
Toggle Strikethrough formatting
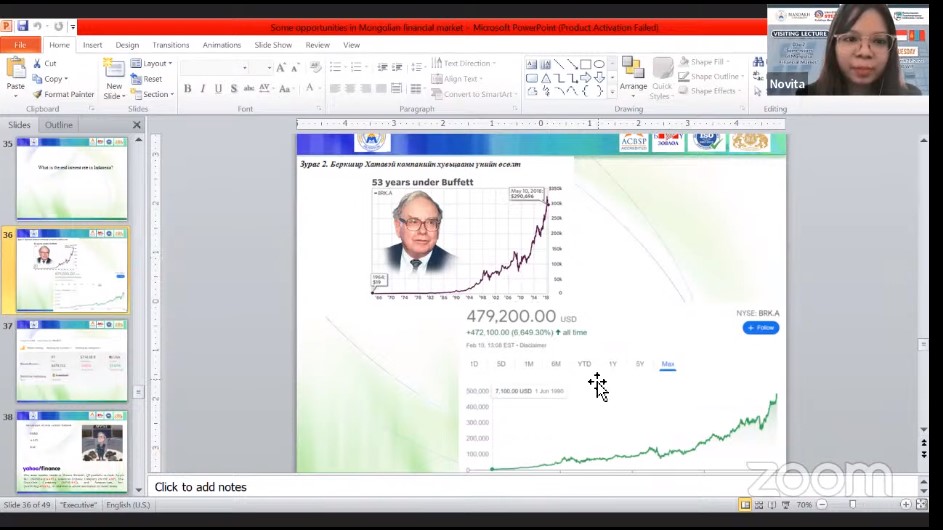pyautogui.click(x=248, y=88)
